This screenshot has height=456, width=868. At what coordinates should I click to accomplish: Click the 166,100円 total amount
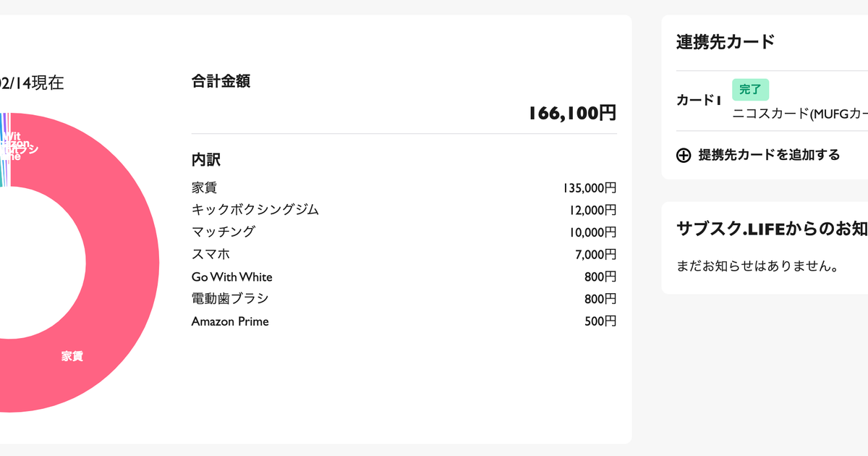572,113
